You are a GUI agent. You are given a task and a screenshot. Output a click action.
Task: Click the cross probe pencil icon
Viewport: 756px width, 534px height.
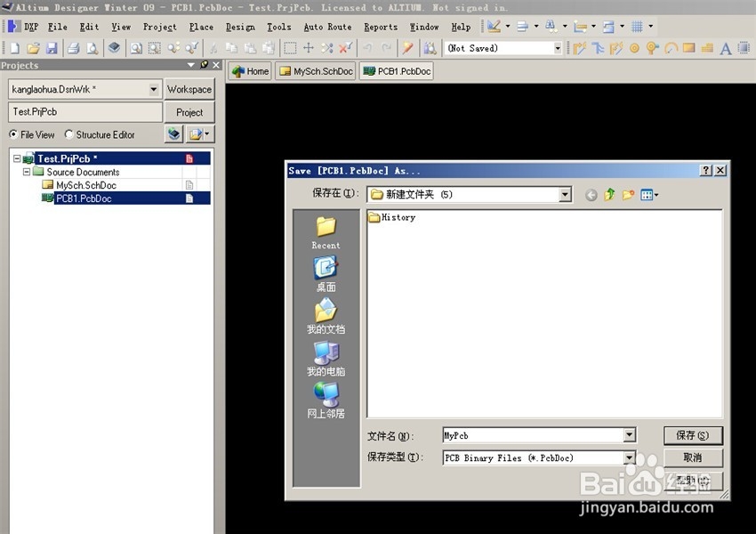408,48
